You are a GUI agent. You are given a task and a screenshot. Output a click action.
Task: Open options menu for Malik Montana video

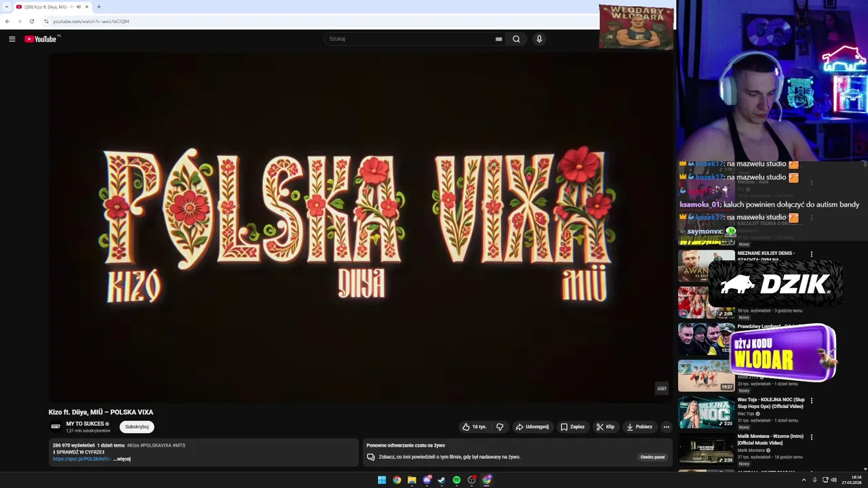(812, 437)
